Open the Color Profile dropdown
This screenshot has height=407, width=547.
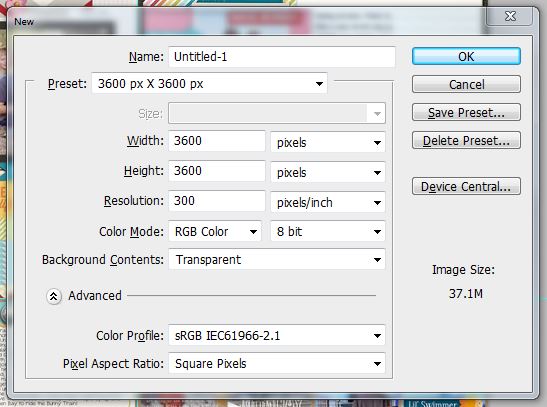pyautogui.click(x=277, y=336)
